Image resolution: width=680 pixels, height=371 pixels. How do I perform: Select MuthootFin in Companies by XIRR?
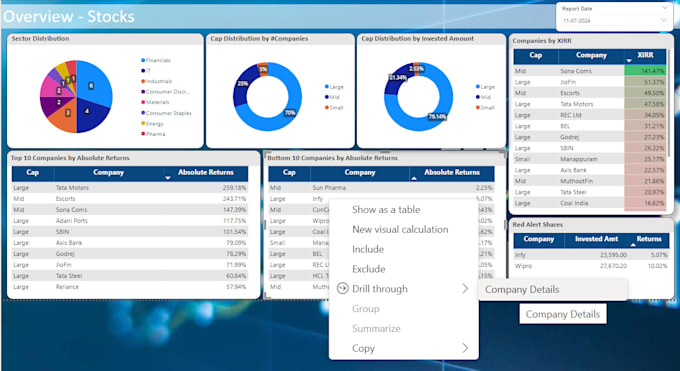576,181
